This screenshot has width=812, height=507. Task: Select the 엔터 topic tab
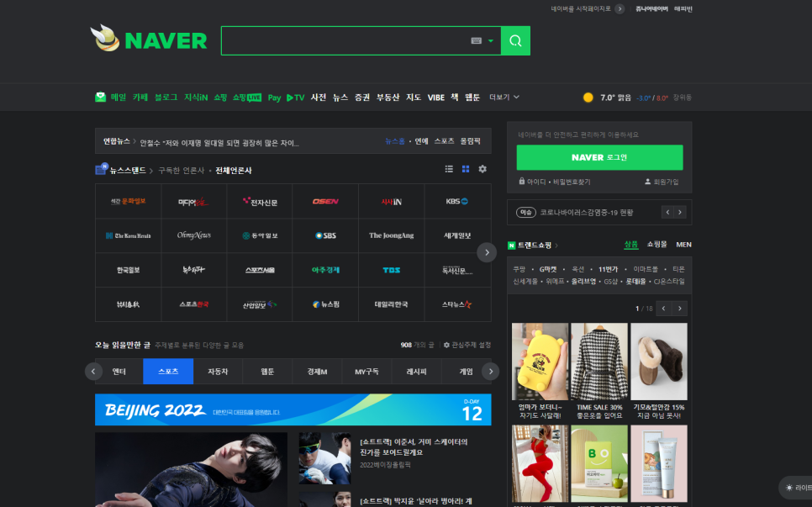pos(119,372)
